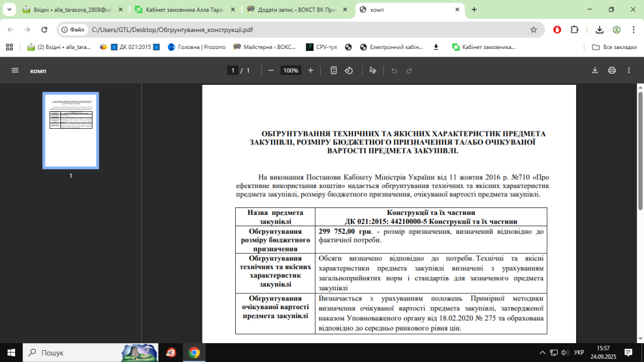Click the fit to page icon
644x362 pixels.
(x=334, y=70)
